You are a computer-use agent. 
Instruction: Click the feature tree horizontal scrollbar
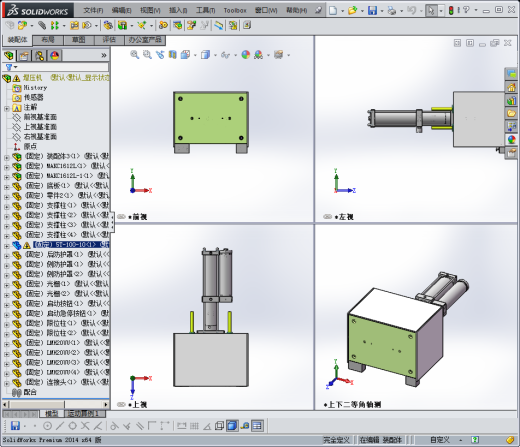(x=56, y=404)
